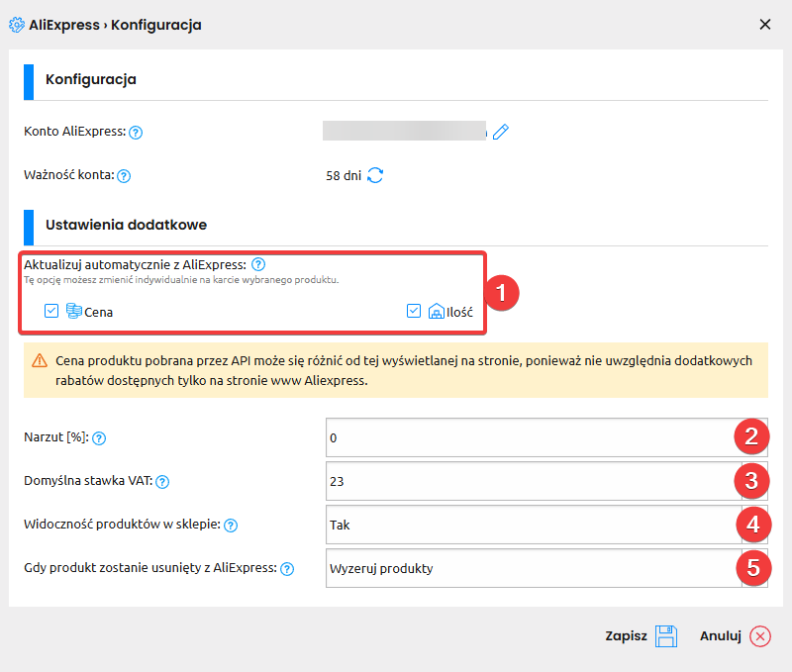Click help icon for Widoczność produktów w sklepie
The image size is (792, 672).
pos(231,526)
